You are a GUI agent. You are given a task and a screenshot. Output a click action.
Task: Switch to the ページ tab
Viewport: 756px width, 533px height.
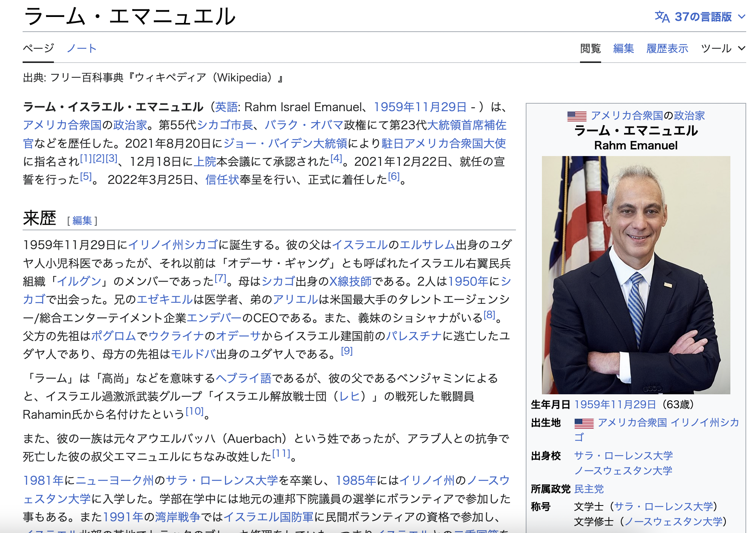click(38, 48)
